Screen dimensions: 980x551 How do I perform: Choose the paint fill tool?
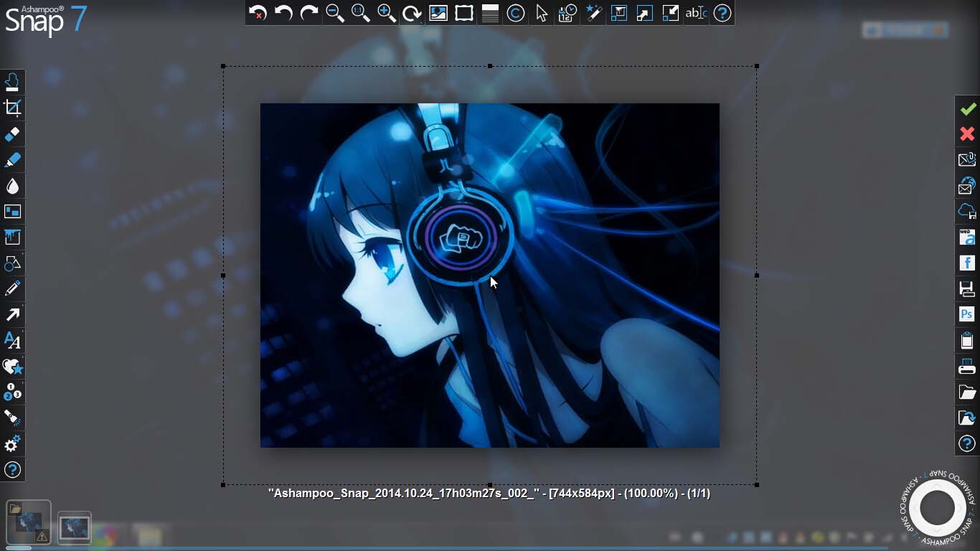point(12,237)
